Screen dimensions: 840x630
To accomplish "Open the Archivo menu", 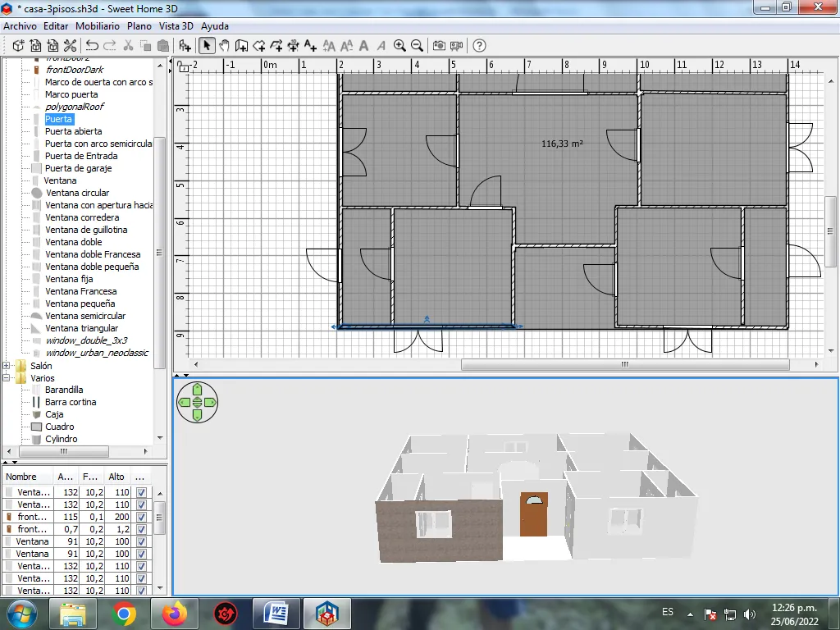I will [20, 26].
